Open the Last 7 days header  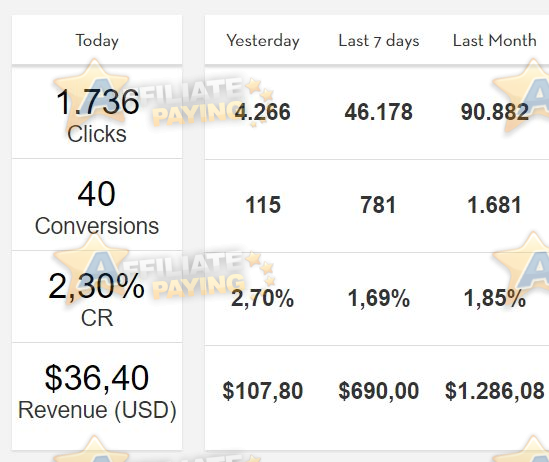pos(379,41)
